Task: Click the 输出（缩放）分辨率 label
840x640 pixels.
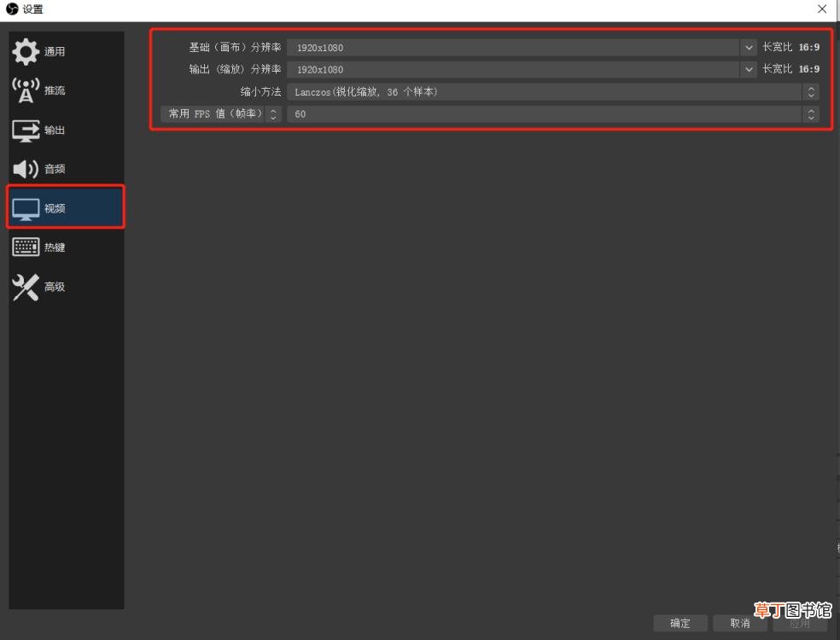Action: point(235,70)
